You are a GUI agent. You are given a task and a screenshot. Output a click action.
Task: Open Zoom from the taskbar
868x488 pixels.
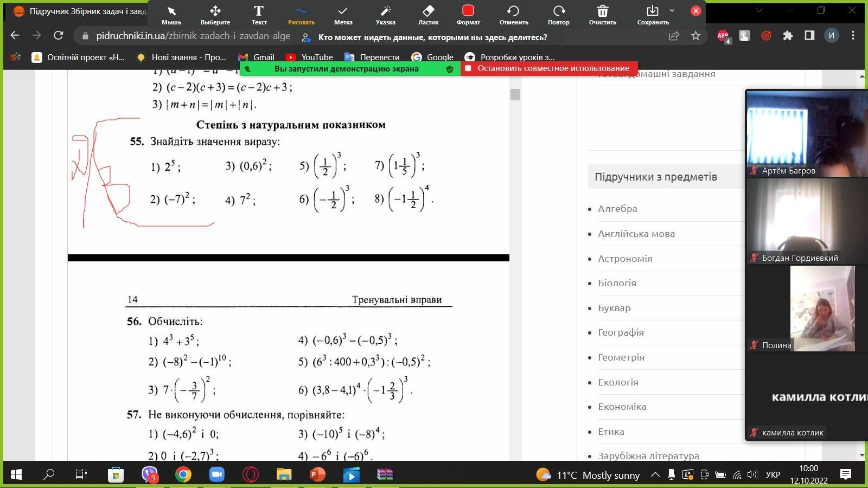tap(216, 475)
